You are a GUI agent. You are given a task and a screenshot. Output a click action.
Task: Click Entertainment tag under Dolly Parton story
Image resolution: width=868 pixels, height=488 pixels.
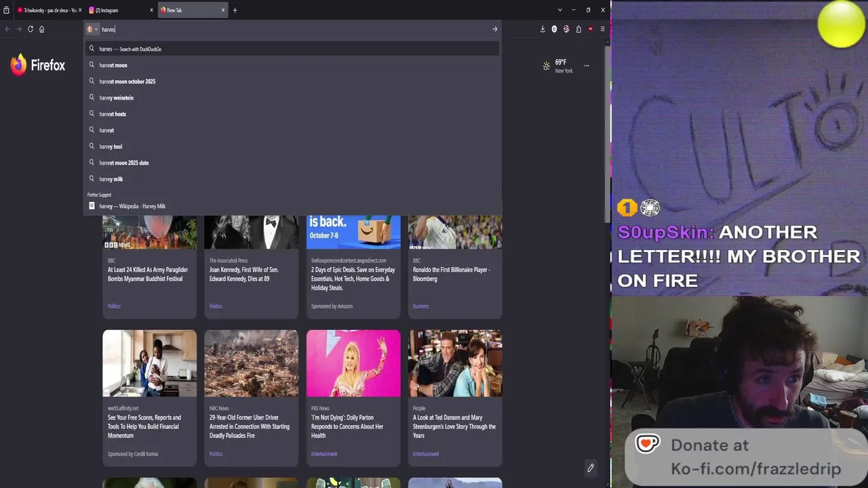coord(324,454)
